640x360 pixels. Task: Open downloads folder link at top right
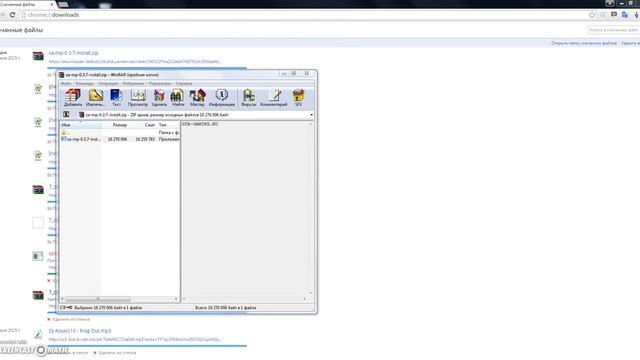584,43
